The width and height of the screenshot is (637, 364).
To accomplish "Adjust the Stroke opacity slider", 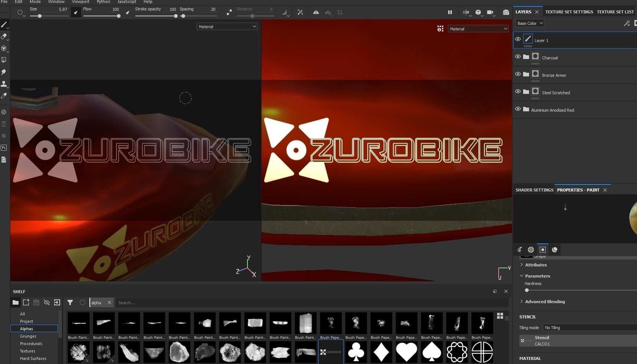I will click(156, 16).
